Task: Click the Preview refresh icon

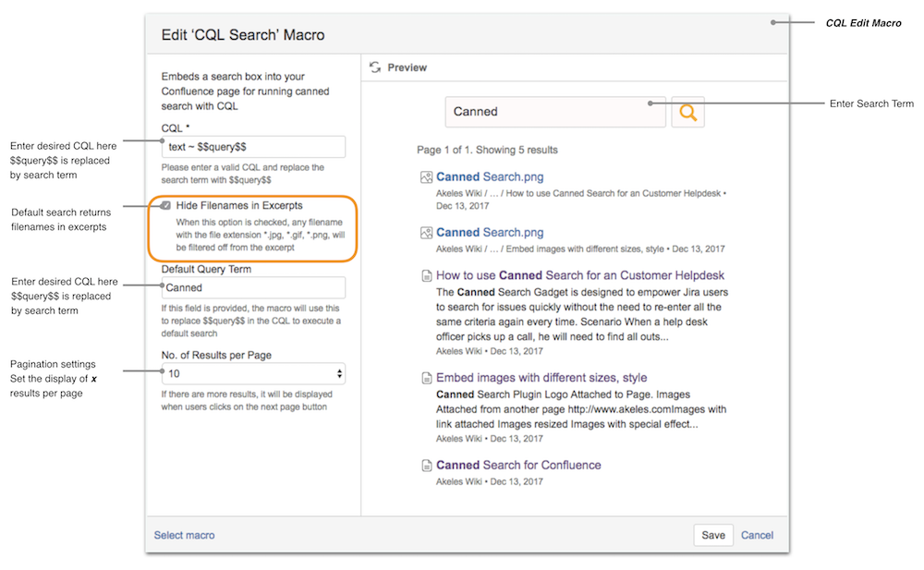Action: 374,67
